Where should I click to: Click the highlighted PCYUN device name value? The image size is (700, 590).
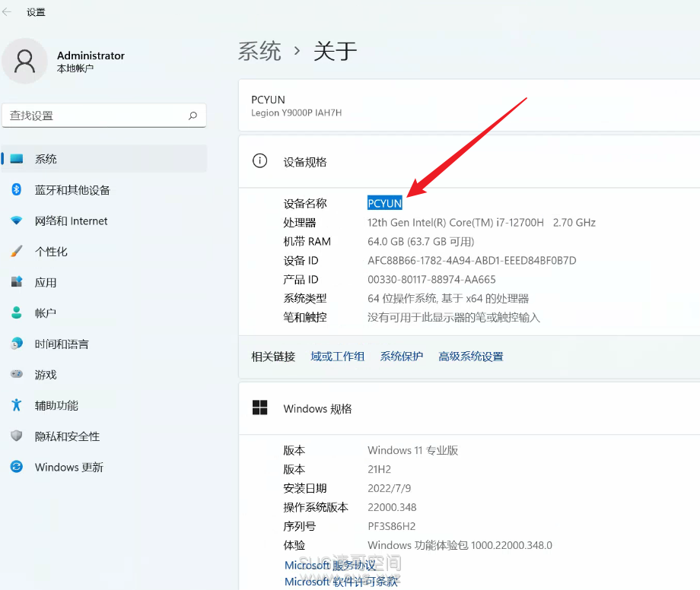(385, 203)
